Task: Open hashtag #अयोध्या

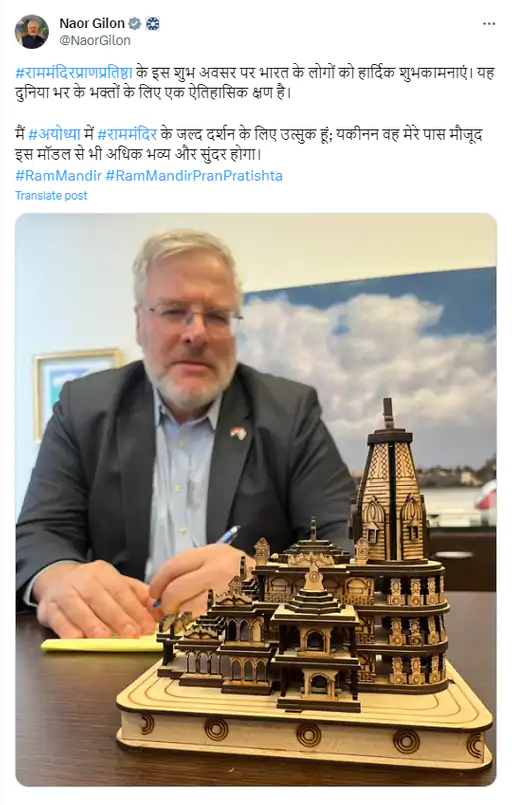Action: 54,135
